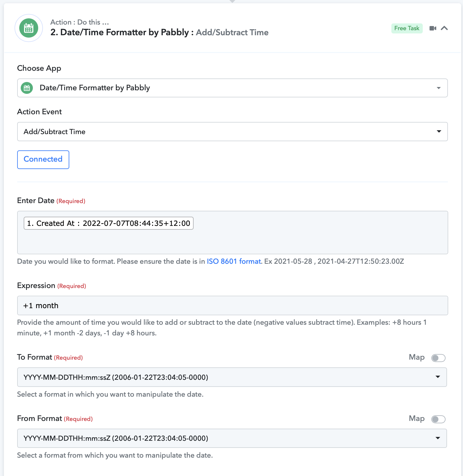This screenshot has height=476, width=463.
Task: Click the 'Enter Date' field label
Action: [x=36, y=201]
